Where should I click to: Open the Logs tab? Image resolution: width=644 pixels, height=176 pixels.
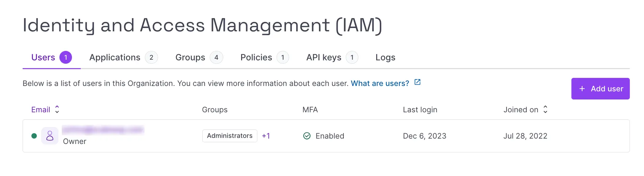(x=385, y=57)
